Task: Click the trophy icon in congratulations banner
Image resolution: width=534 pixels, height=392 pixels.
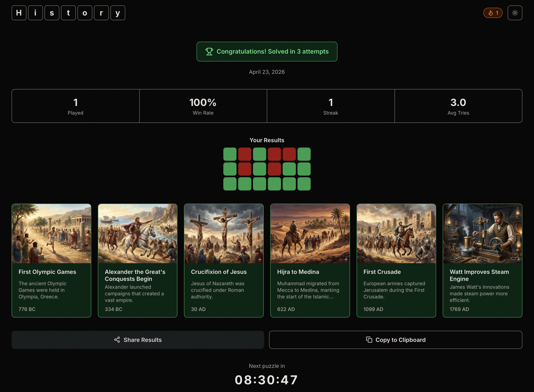Action: pyautogui.click(x=209, y=51)
